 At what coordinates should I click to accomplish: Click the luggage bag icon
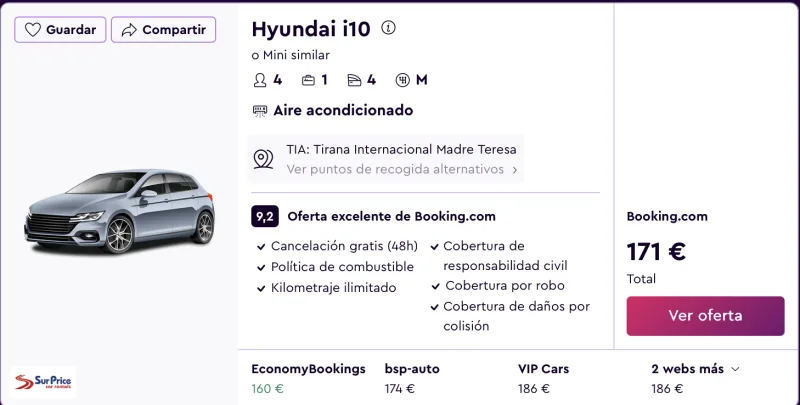point(308,80)
